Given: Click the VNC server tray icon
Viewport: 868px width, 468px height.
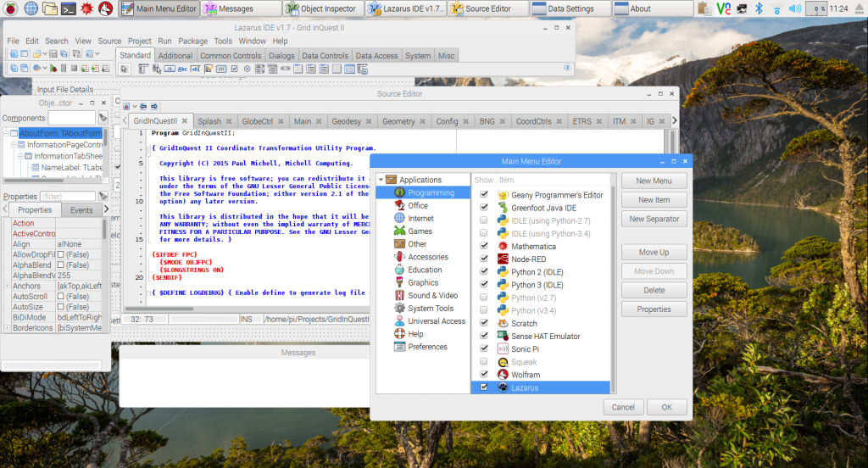Looking at the screenshot, I should coord(724,8).
